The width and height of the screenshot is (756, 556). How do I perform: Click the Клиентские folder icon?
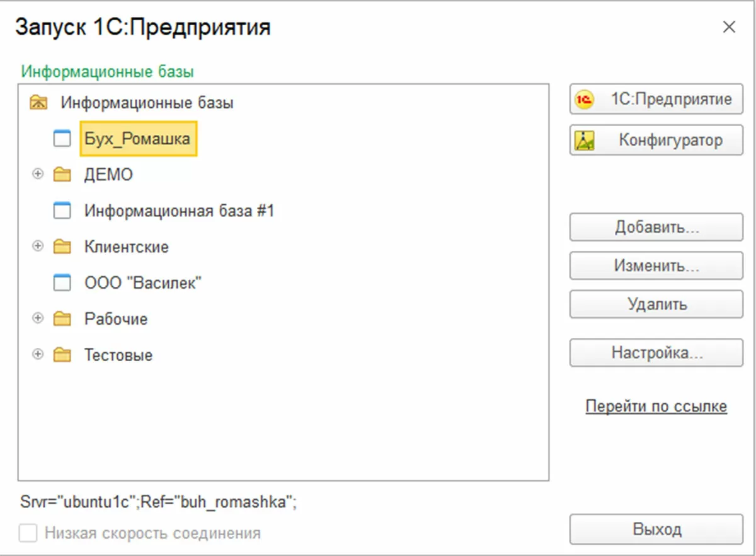pos(62,247)
